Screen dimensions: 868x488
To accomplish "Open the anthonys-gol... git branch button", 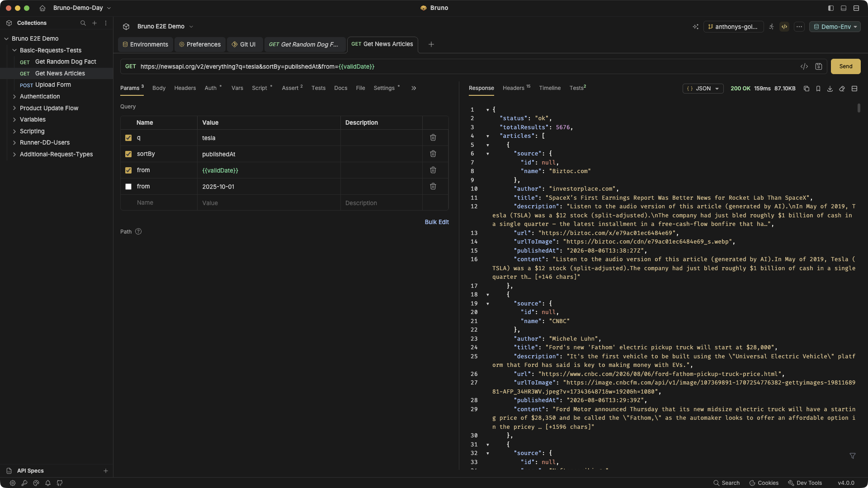I will (733, 27).
